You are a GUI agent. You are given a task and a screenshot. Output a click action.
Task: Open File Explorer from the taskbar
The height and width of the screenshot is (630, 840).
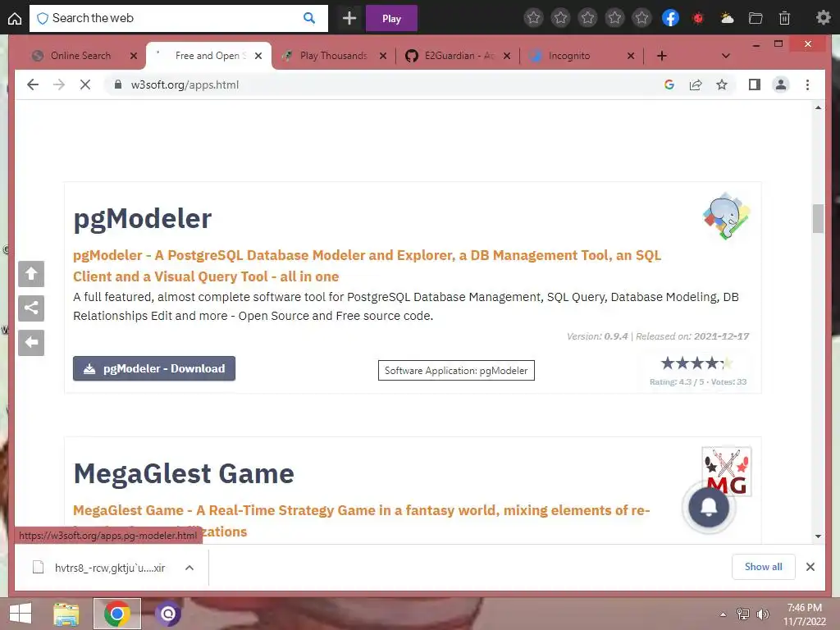point(66,614)
